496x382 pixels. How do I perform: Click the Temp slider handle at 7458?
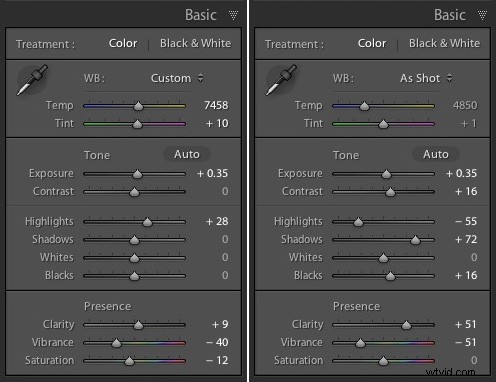[x=138, y=106]
